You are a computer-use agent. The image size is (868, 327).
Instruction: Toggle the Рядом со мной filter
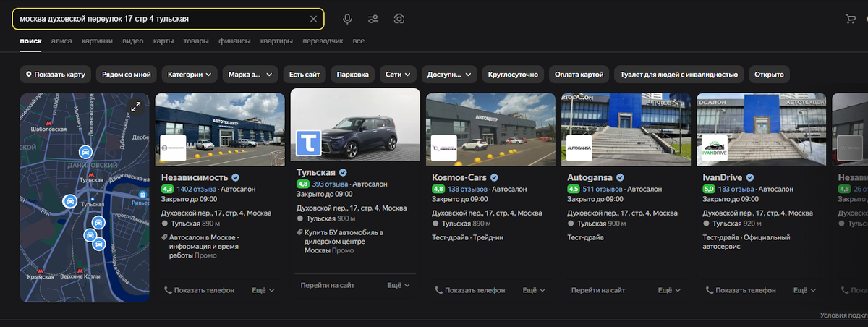tap(127, 74)
